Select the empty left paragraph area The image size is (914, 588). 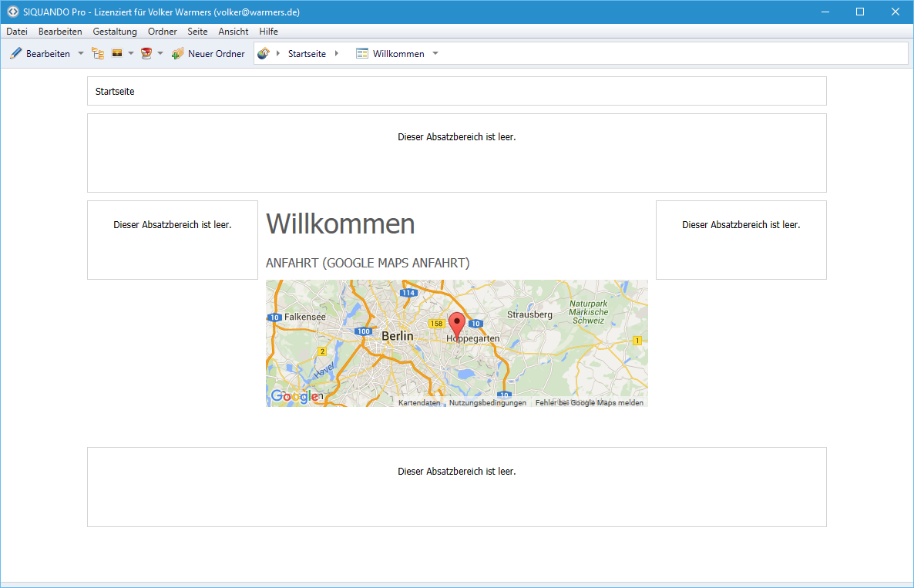(173, 240)
